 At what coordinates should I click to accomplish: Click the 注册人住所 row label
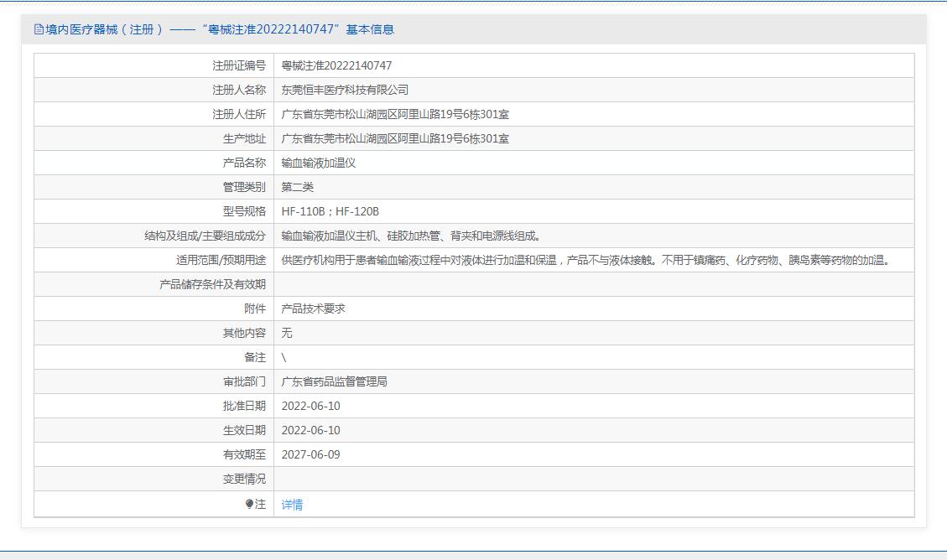239,114
